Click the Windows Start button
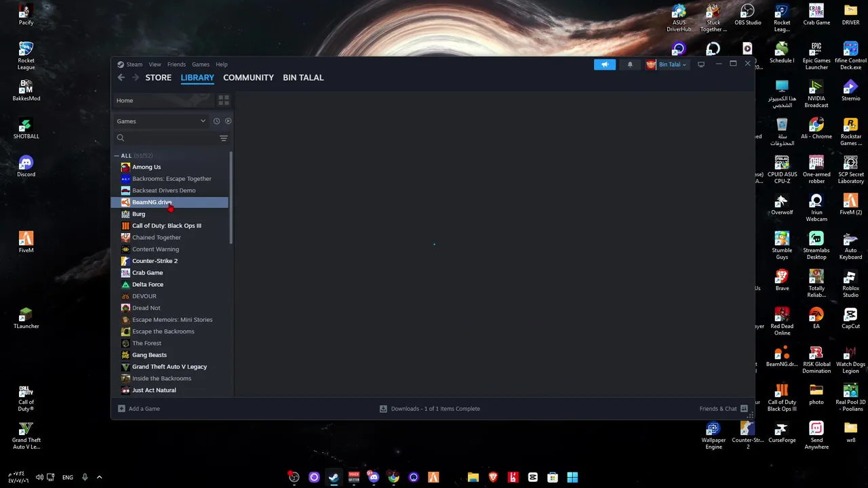The image size is (868, 488). pos(572,477)
